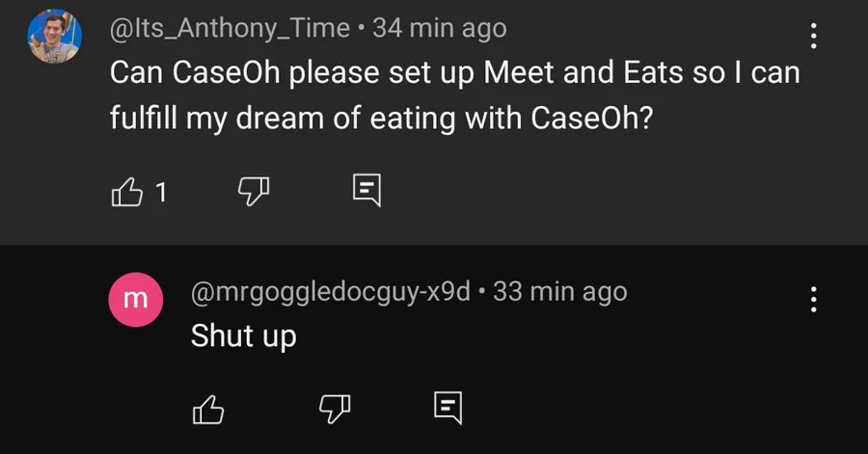Visit the @mrgoggledocguy-x9d channel handle
Viewport: 868px width, 454px height.
330,290
